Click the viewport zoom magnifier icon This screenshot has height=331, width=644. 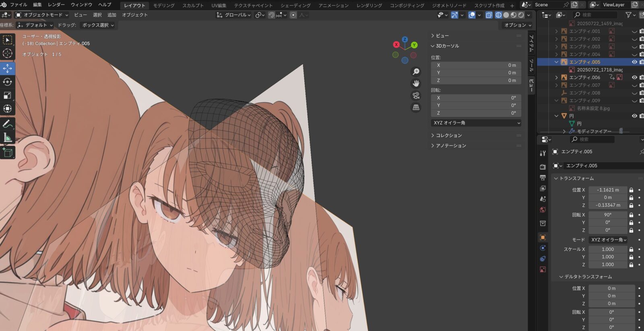point(416,72)
